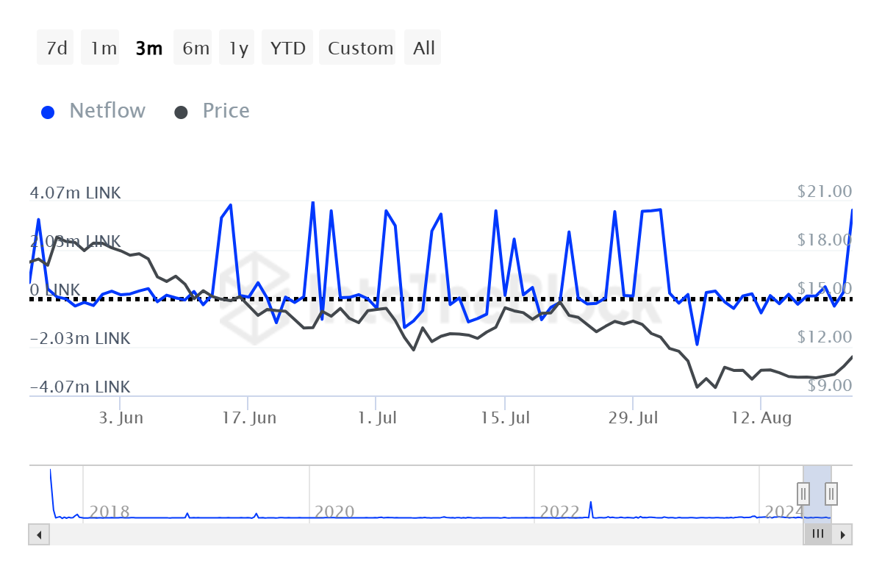Select the active 3m range
882x588 pixels.
pyautogui.click(x=148, y=49)
